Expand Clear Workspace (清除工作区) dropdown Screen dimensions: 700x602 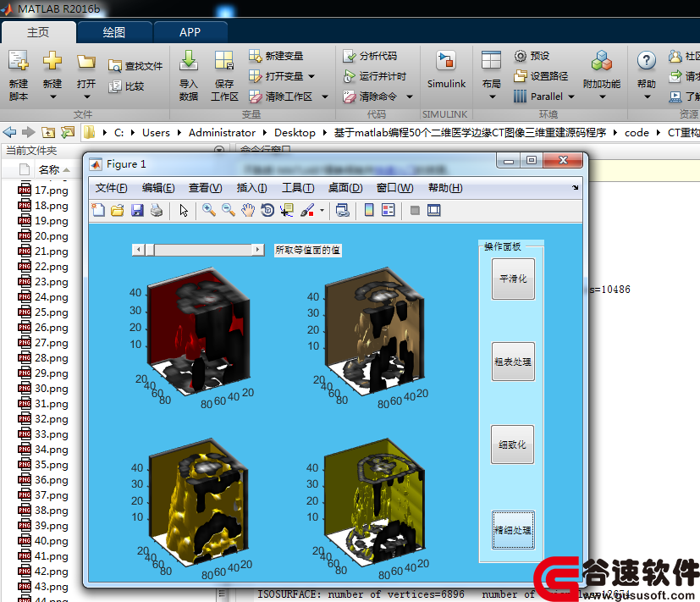(x=325, y=97)
